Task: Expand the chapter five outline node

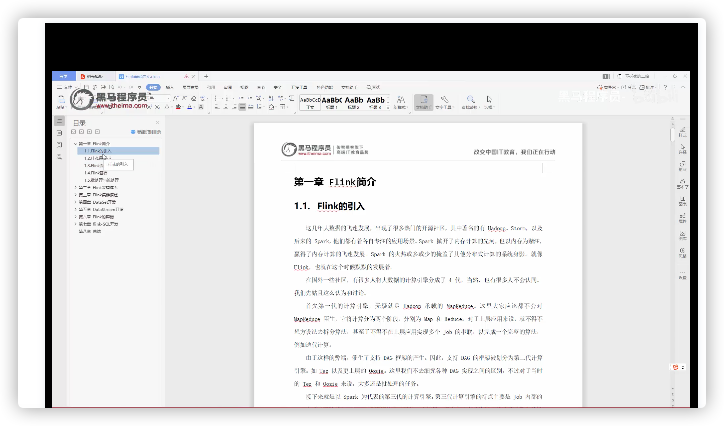Action: 75,209
